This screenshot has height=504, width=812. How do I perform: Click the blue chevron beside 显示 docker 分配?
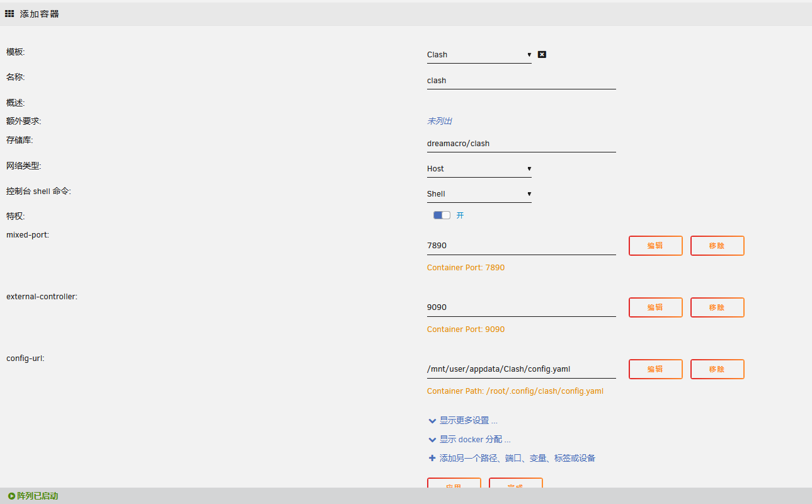click(x=432, y=439)
